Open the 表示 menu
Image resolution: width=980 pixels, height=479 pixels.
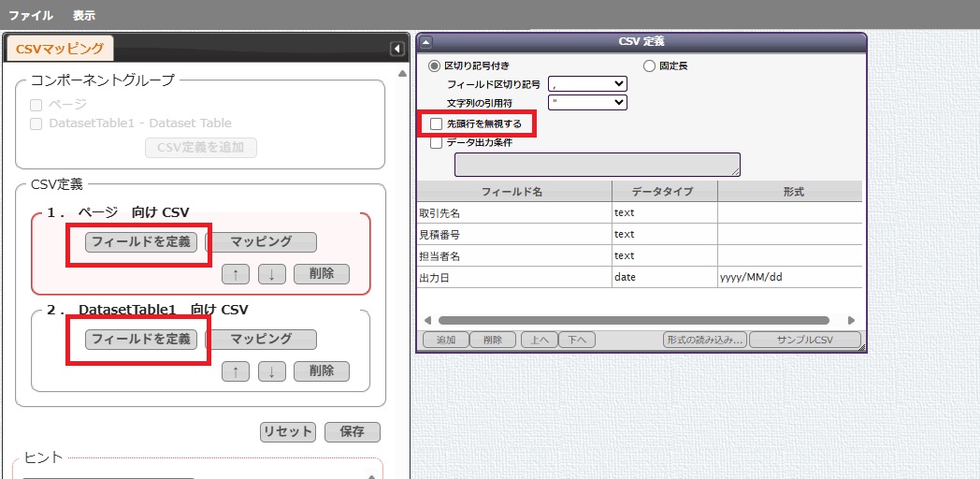point(84,16)
